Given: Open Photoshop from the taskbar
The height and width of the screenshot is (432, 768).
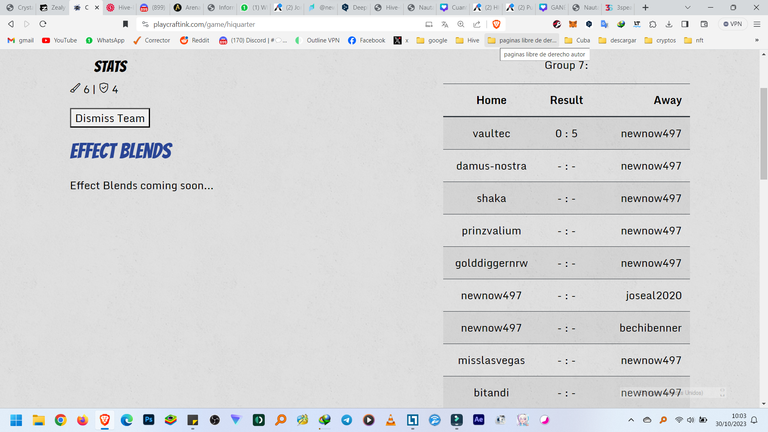Looking at the screenshot, I should 148,420.
